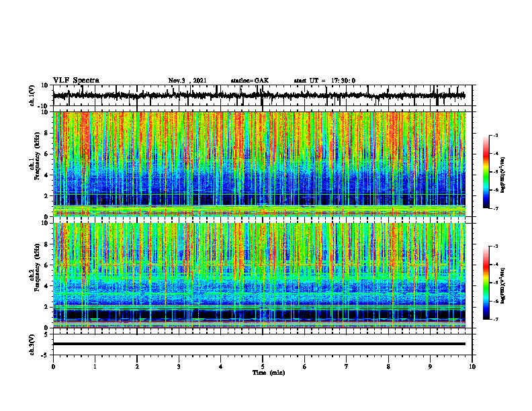The height and width of the screenshot is (411, 532).
Task: Click the "2" tick on the time axis
Action: coord(137,367)
